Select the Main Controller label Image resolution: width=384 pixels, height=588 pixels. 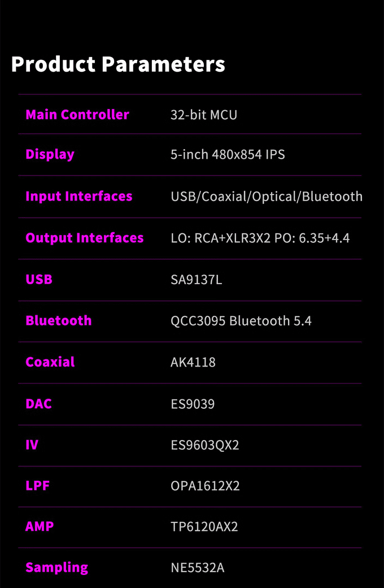point(77,114)
